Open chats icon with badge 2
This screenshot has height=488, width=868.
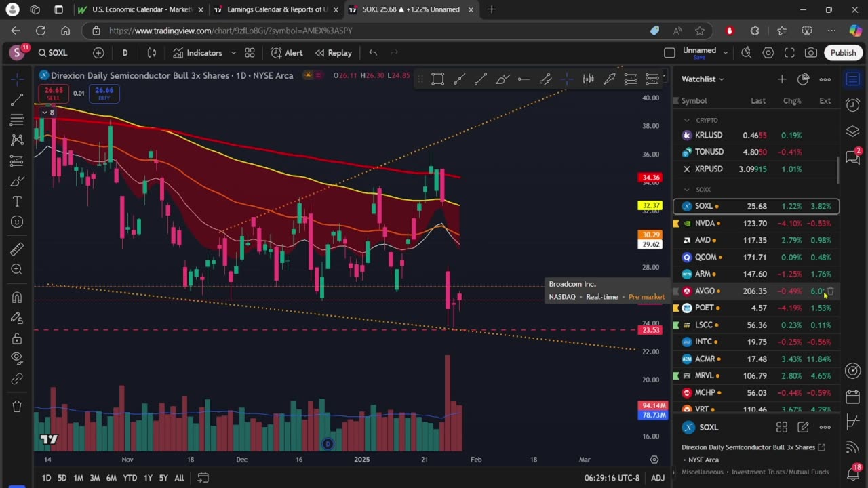click(x=853, y=157)
